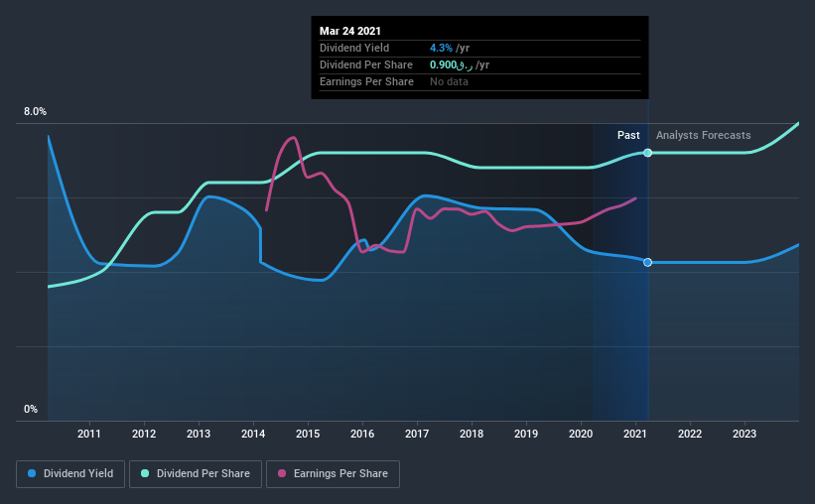Click the teal Dividend Per Share legend dot

click(x=145, y=473)
